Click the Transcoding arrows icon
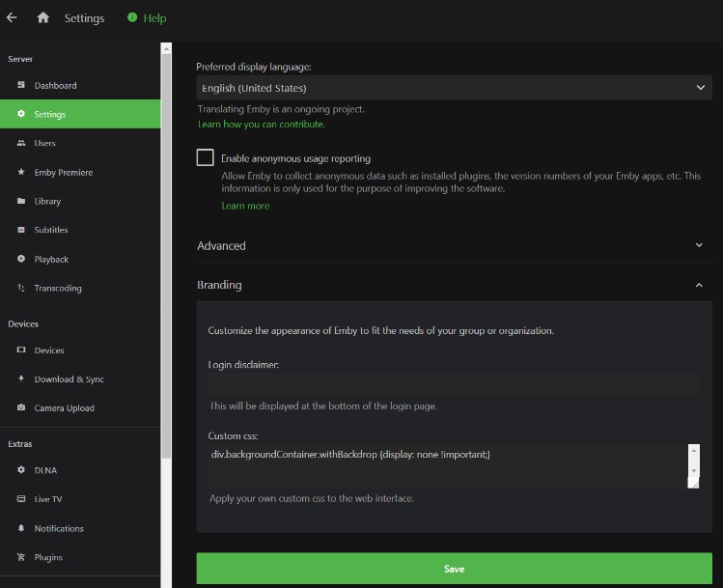Viewport: 723px width, 588px height. 21,288
